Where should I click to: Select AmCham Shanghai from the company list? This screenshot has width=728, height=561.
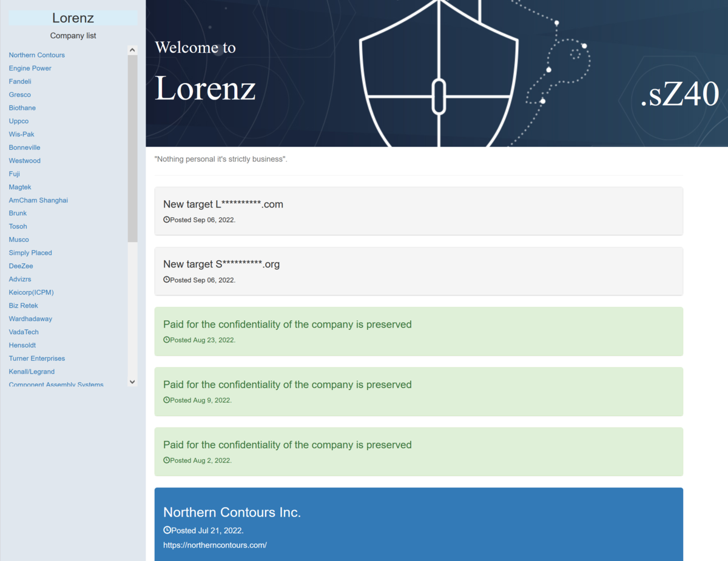[38, 200]
